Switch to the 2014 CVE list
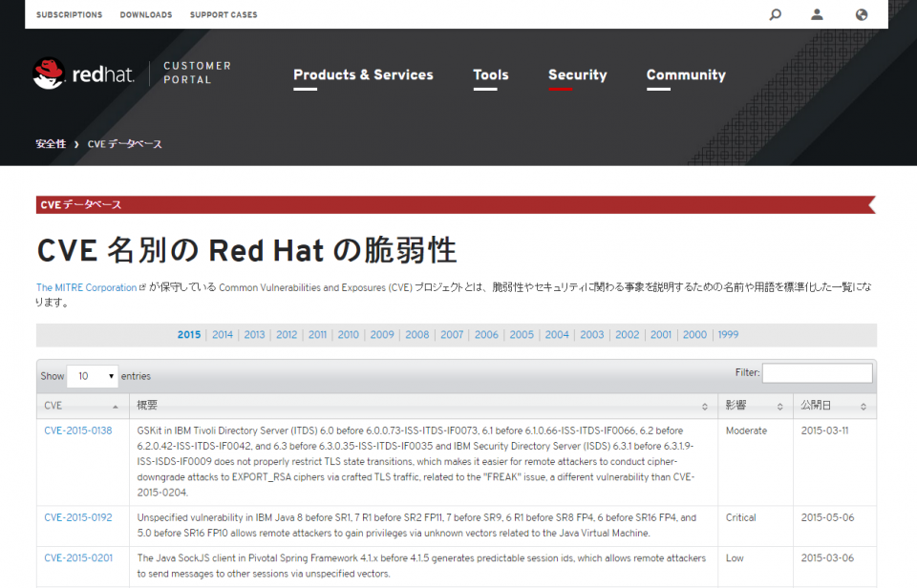917x588 pixels. [222, 334]
